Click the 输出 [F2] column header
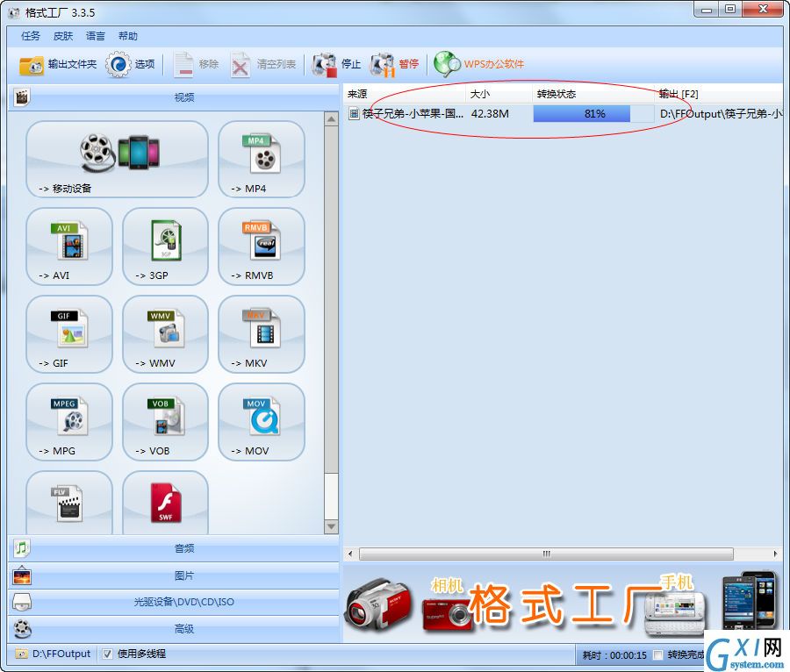 [719, 94]
